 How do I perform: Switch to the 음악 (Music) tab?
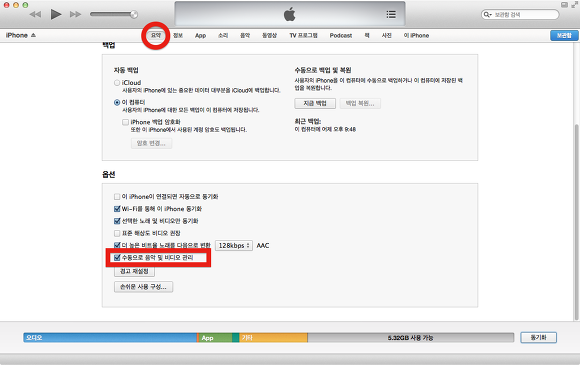coord(245,36)
